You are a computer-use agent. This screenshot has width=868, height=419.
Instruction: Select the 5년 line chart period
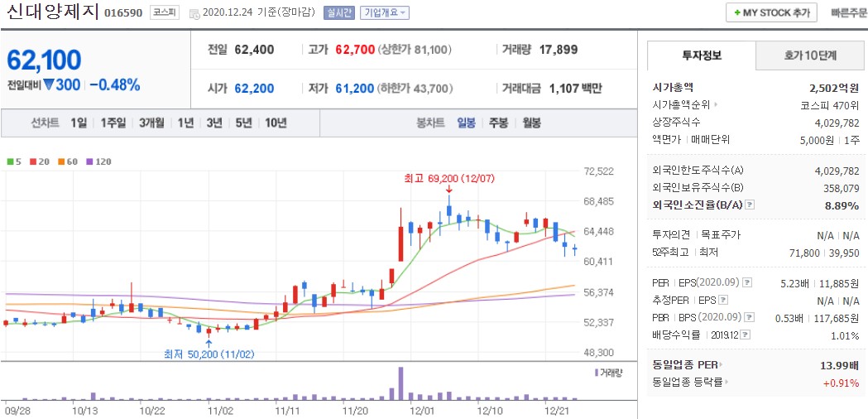[x=243, y=123]
